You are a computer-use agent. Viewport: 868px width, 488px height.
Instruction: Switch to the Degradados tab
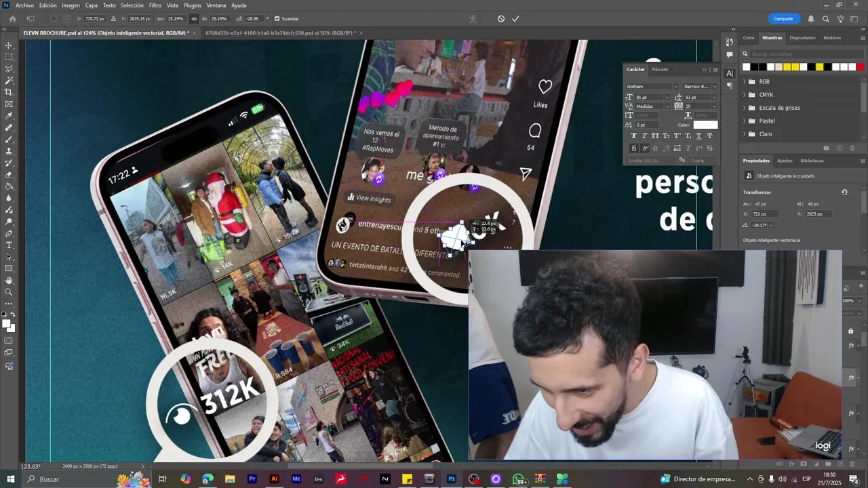[802, 38]
